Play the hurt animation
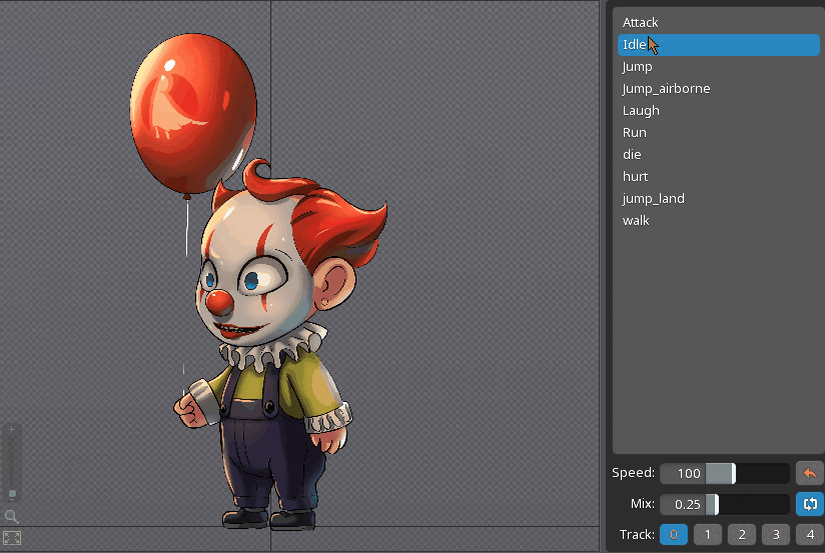This screenshot has width=825, height=553. tap(718, 177)
